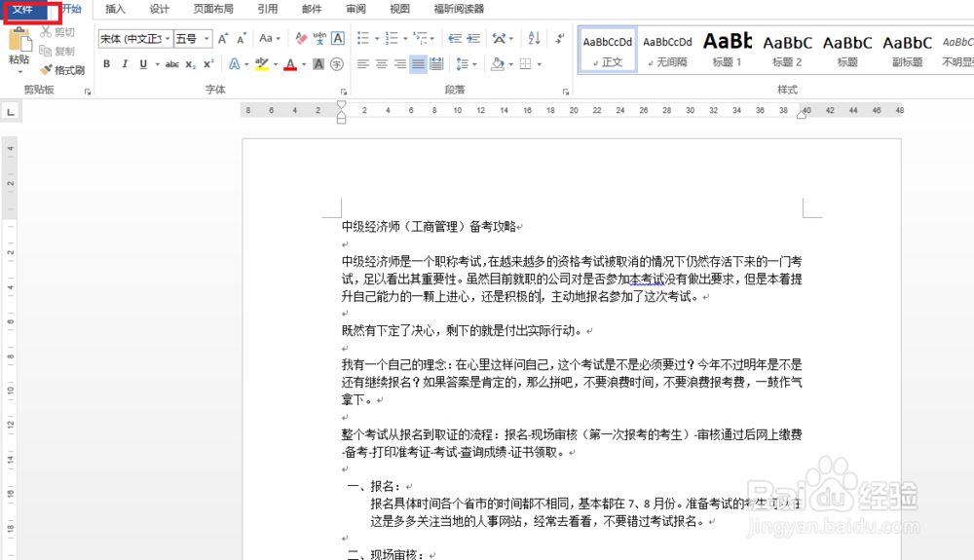The image size is (974, 560).
Task: Show or hide paragraph marks
Action: tap(560, 39)
